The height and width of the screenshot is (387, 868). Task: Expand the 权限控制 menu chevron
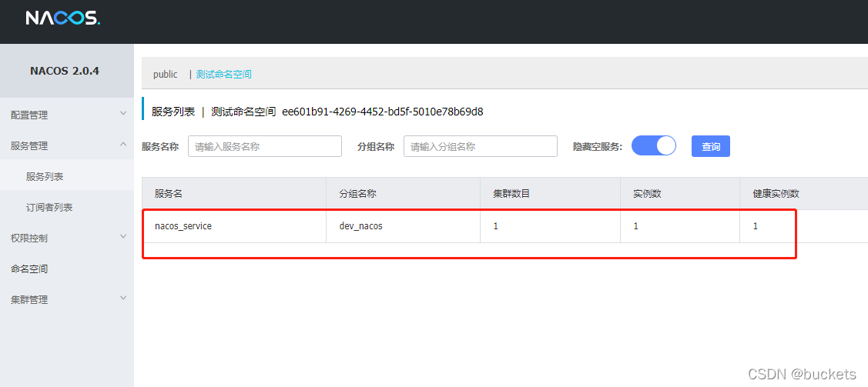tap(123, 237)
